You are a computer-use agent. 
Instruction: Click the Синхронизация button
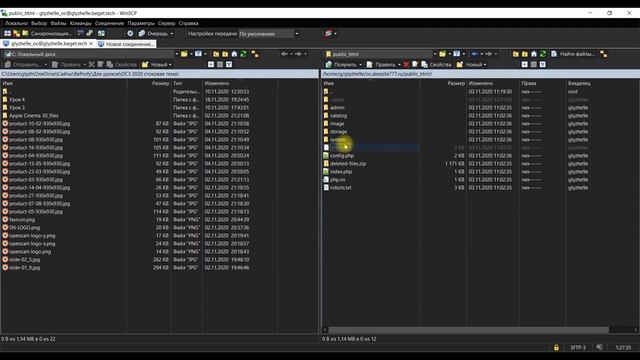click(x=47, y=33)
